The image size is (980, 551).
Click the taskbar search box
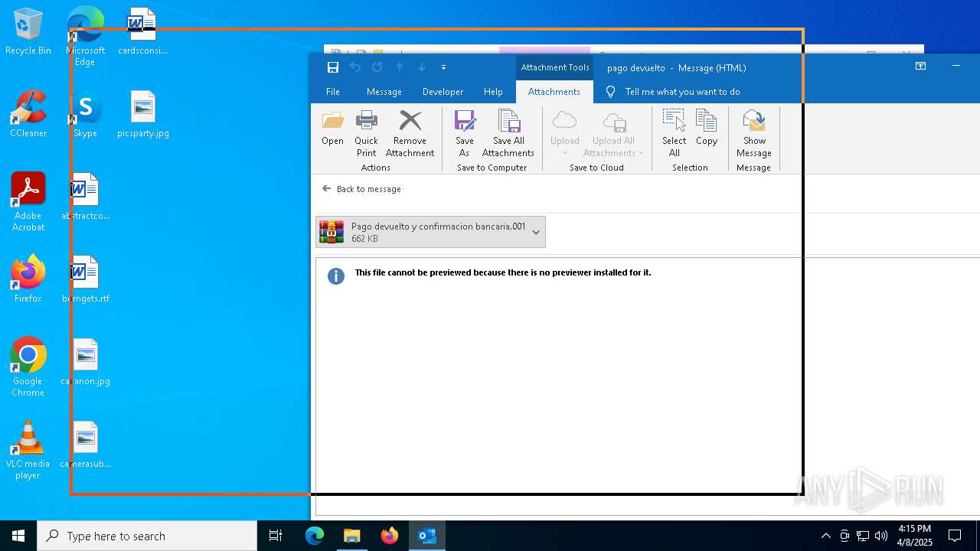tap(147, 536)
